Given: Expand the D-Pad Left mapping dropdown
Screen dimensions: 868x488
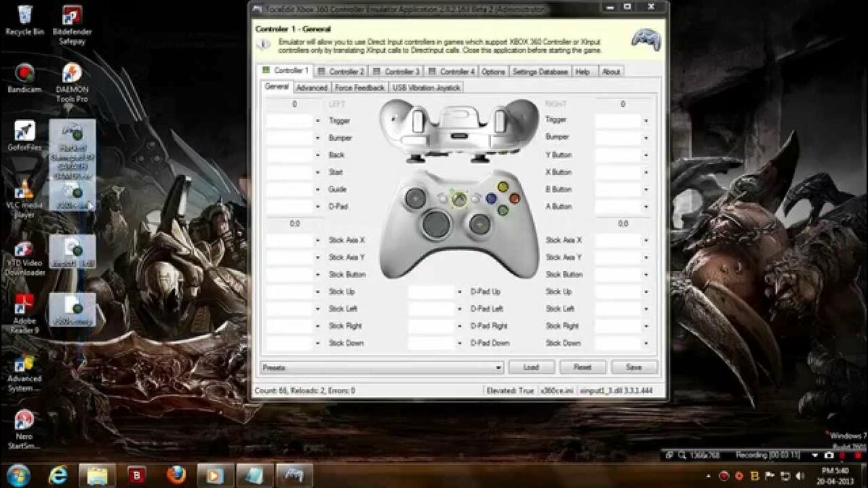Looking at the screenshot, I should tap(460, 309).
